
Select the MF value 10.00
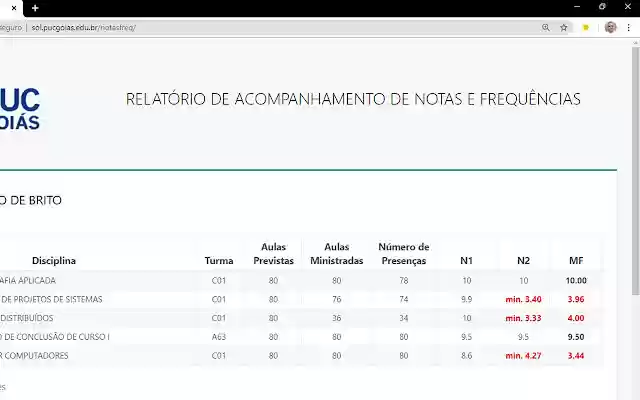point(576,280)
